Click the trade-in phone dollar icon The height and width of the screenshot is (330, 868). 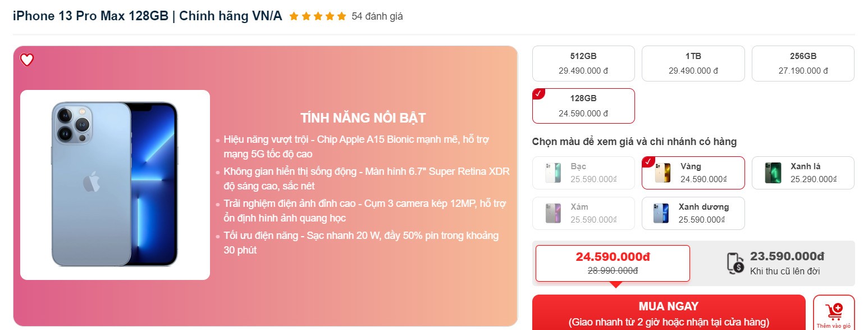point(735,263)
